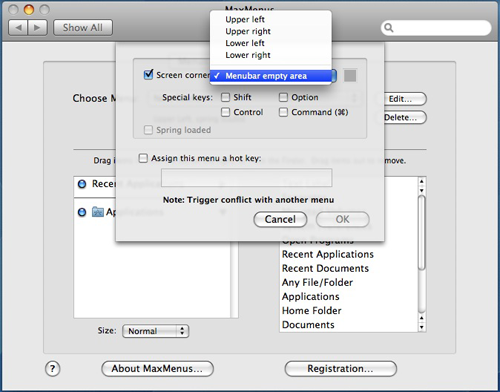Click the search field
This screenshot has height=392, width=500.
[436, 28]
